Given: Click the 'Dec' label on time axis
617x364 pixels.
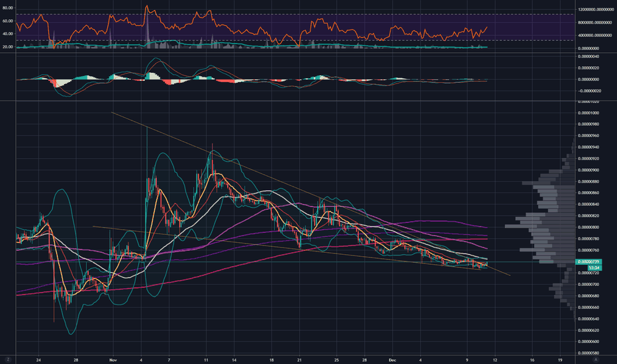Looking at the screenshot, I should click(x=392, y=359).
